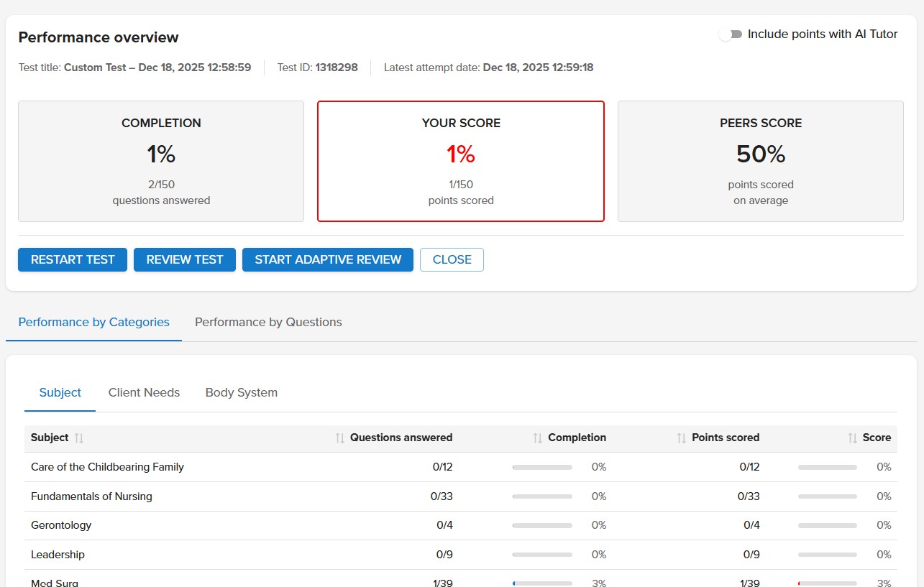This screenshot has height=587, width=924.
Task: Click sort arrows beside Completion header
Action: (x=537, y=438)
